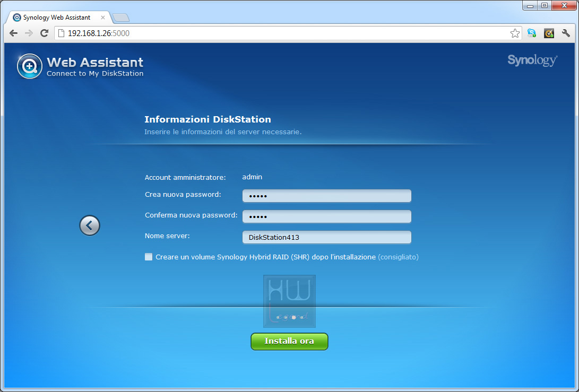This screenshot has width=579, height=392.
Task: Focus the Crea nuova password field
Action: point(326,196)
